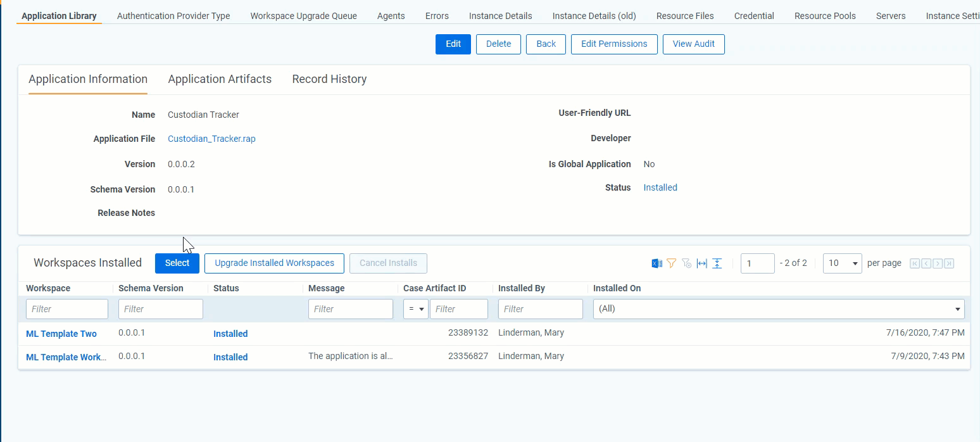This screenshot has height=442, width=980.
Task: Open the ML Template Work... workspace link
Action: pyautogui.click(x=66, y=357)
